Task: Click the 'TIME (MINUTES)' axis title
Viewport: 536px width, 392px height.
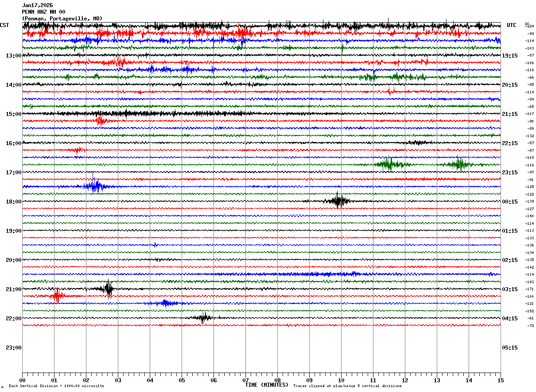Action: click(267, 385)
